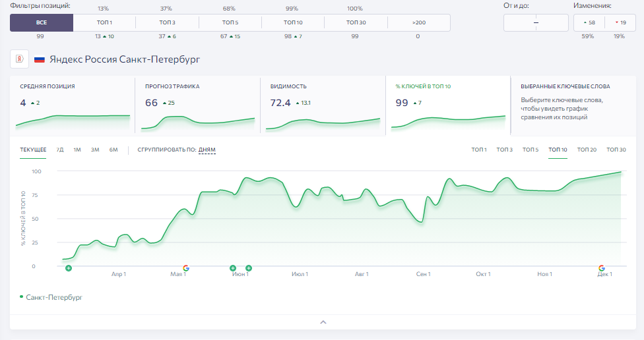644x340 pixels.
Task: Click the first green plus note marker
Action: (69, 268)
